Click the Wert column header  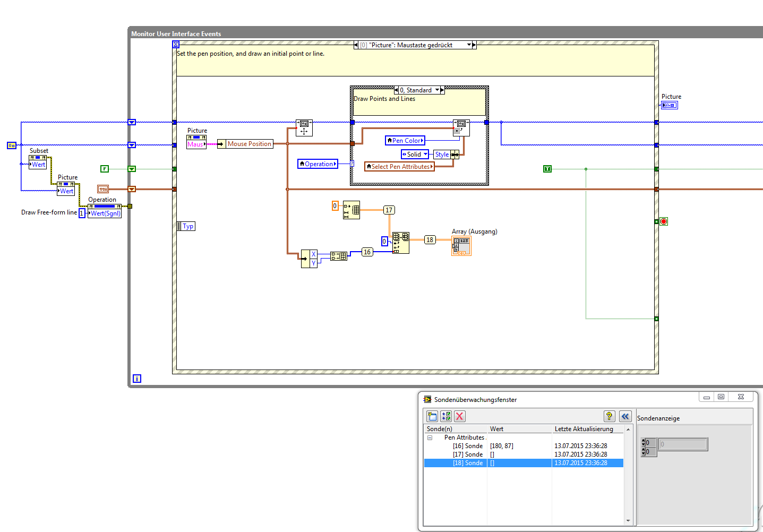[x=496, y=429]
